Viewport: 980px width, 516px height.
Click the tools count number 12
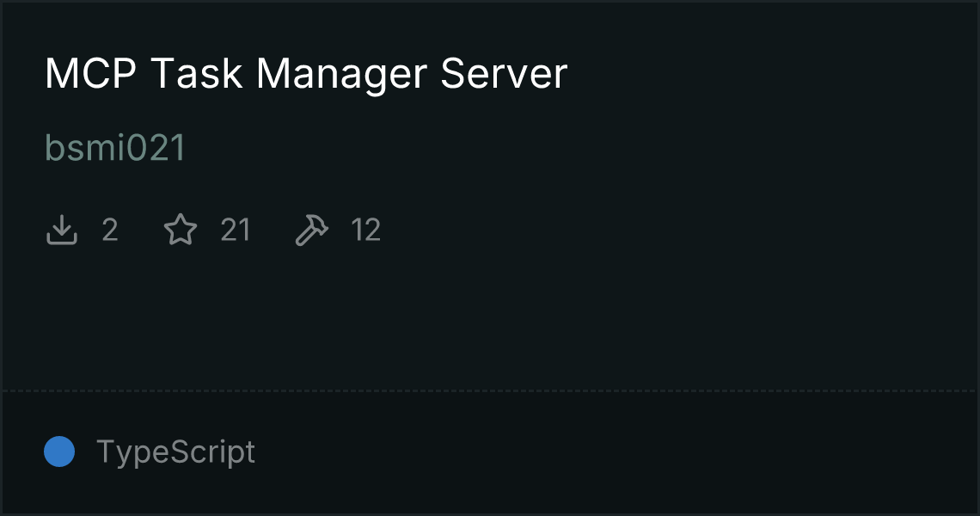(x=365, y=230)
